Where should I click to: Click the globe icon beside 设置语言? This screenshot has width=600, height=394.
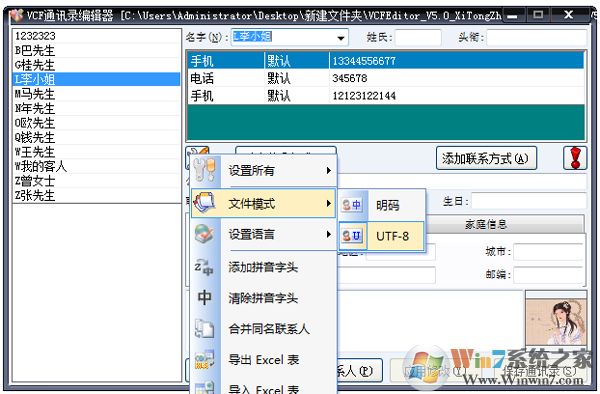(x=205, y=234)
